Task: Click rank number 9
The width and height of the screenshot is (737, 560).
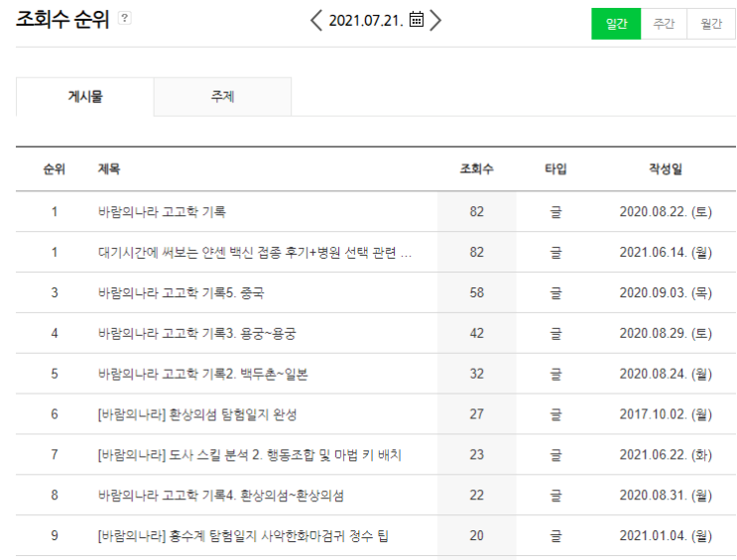Action: [55, 535]
